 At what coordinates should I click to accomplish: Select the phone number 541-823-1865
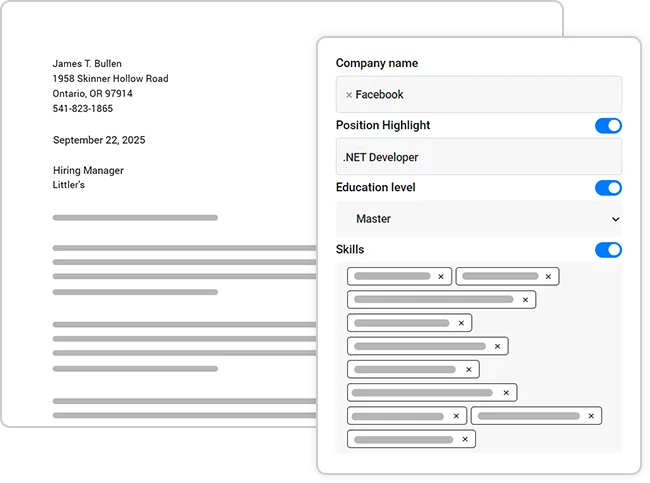click(x=83, y=109)
